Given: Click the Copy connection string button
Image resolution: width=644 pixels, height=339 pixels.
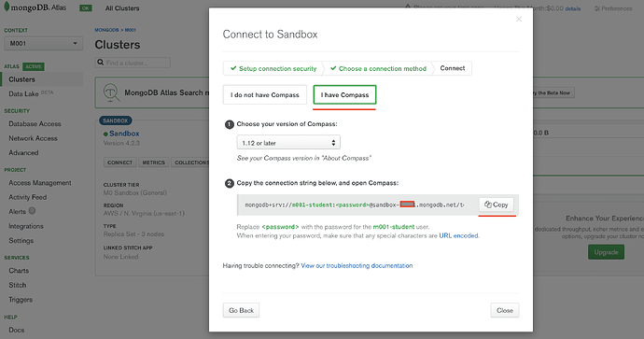Looking at the screenshot, I should (x=497, y=205).
